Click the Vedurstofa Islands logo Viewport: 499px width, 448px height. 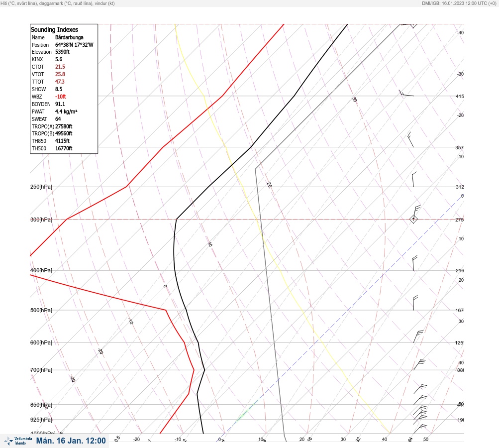(x=18, y=441)
